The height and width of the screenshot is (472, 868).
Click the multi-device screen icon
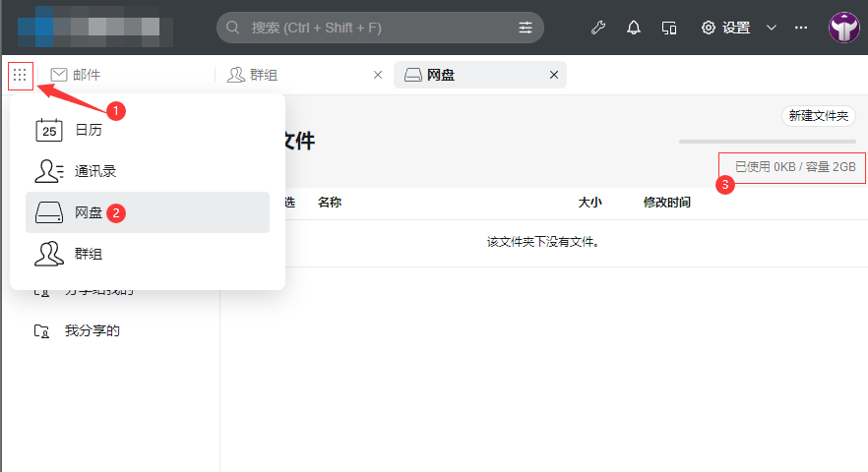click(669, 28)
